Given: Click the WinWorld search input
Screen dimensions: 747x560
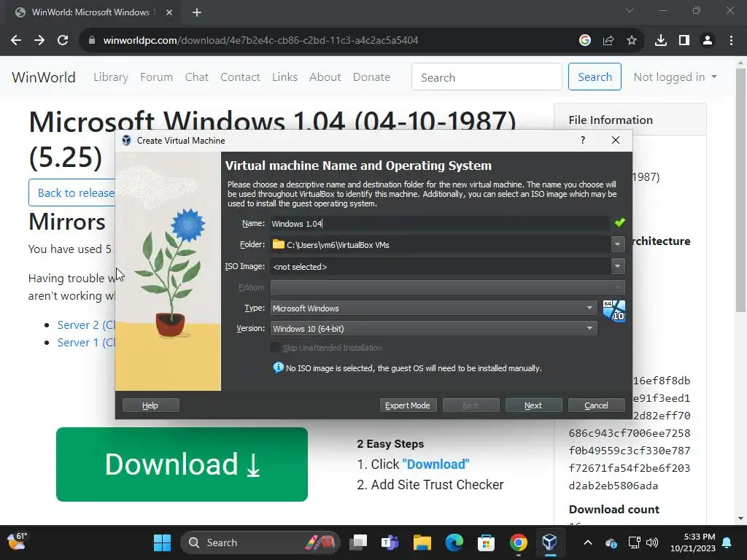Looking at the screenshot, I should coord(487,77).
